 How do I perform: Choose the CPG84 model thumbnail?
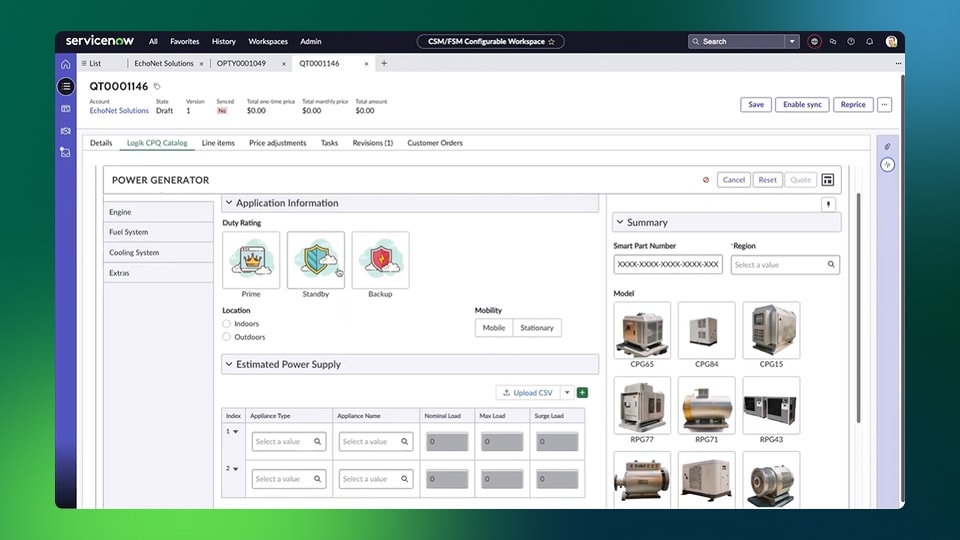coord(707,330)
